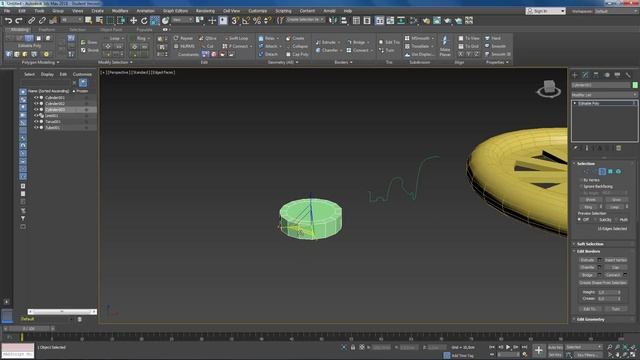Click the Unlink Selection icon
This screenshot has height=360, width=640.
42,20
